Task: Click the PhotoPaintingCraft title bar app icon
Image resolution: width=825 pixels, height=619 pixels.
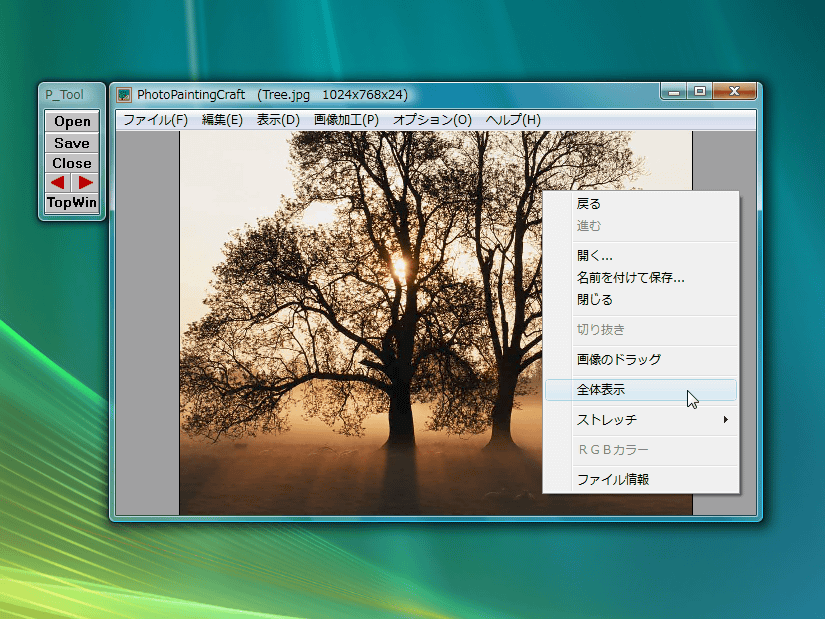Action: [x=124, y=95]
